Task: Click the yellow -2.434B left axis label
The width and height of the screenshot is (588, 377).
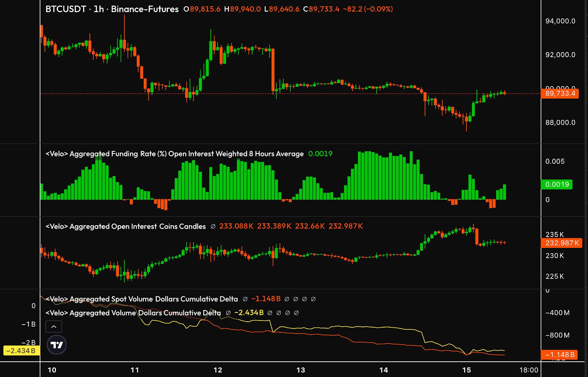Action: tap(21, 351)
